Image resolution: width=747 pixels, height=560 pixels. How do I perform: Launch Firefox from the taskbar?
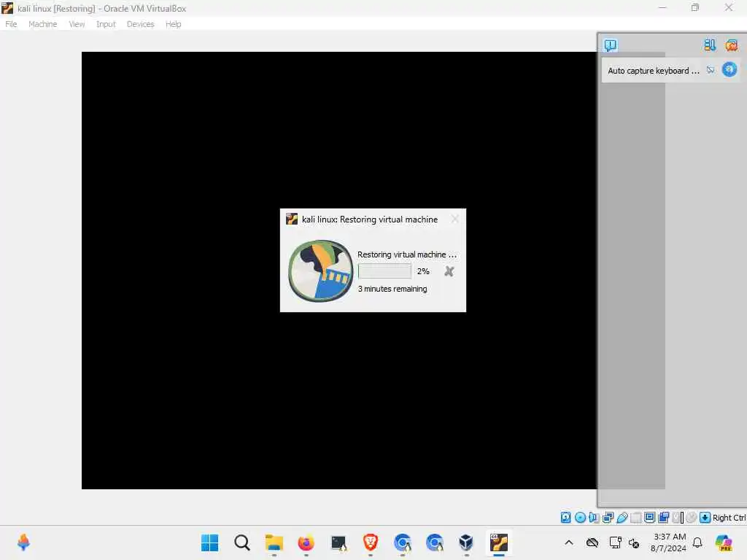(x=306, y=542)
